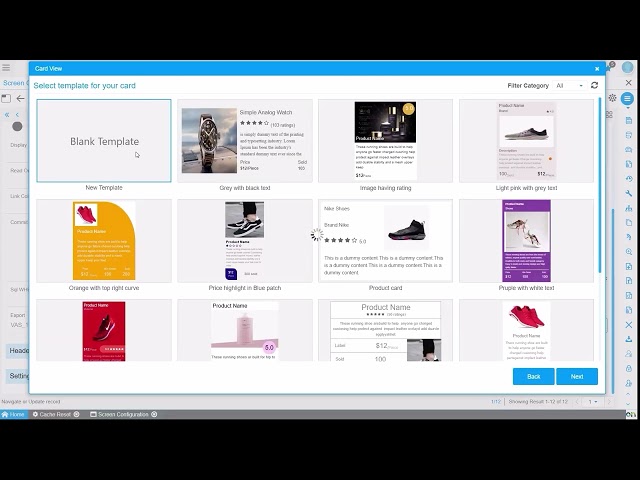Open the wrench tool in right sidebar
The height and width of the screenshot is (480, 640).
(x=629, y=193)
